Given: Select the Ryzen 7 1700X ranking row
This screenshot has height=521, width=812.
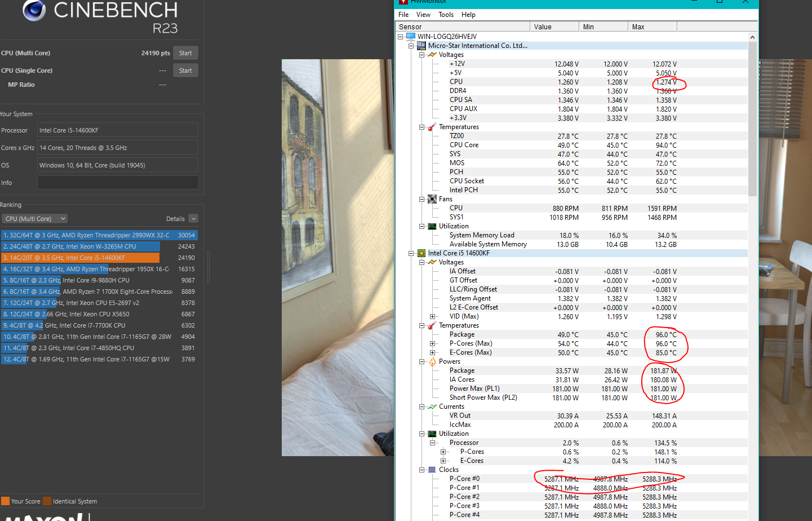Looking at the screenshot, I should point(99,292).
